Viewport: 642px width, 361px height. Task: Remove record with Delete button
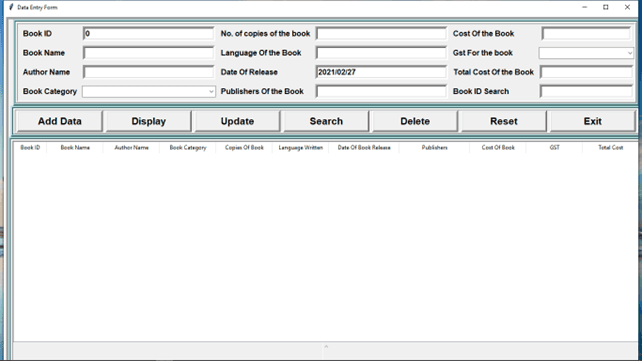[415, 121]
